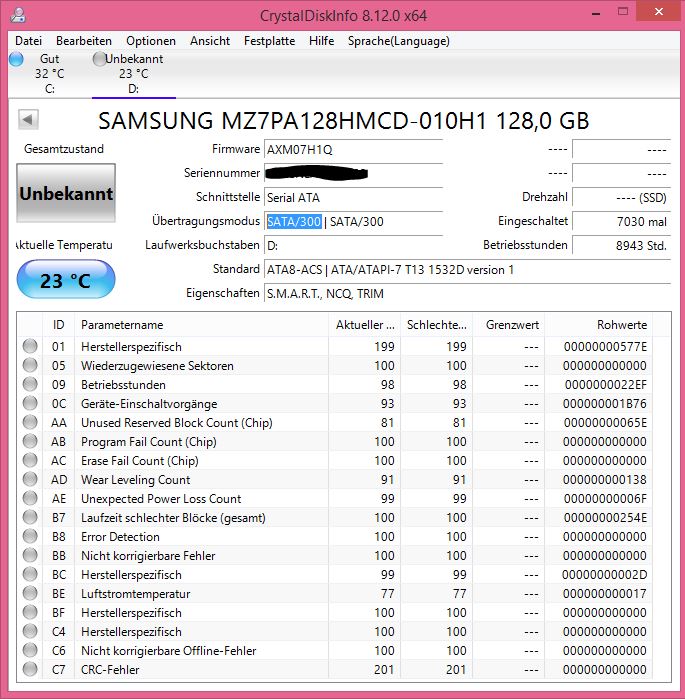This screenshot has width=685, height=699.
Task: Click the 23 °C temperature button
Action: coord(66,280)
